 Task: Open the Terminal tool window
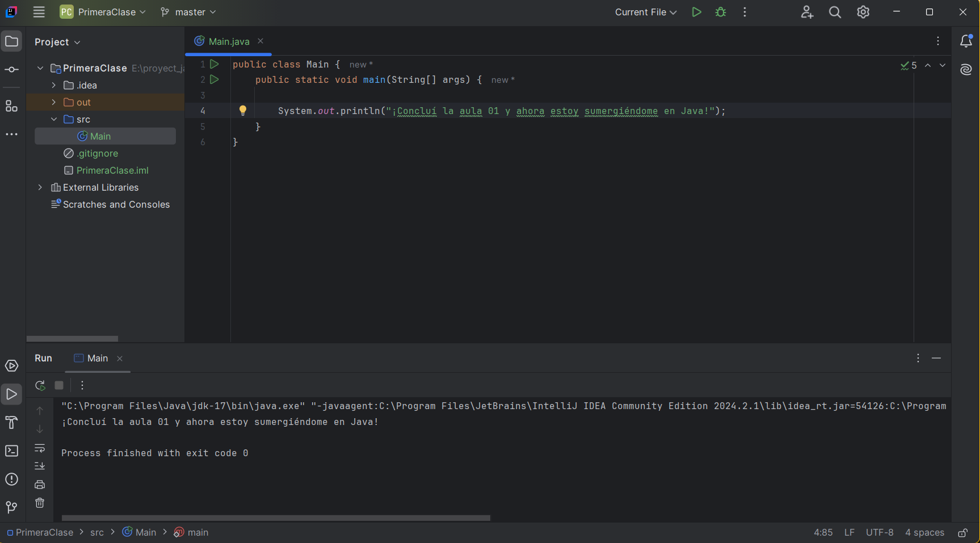coord(11,451)
